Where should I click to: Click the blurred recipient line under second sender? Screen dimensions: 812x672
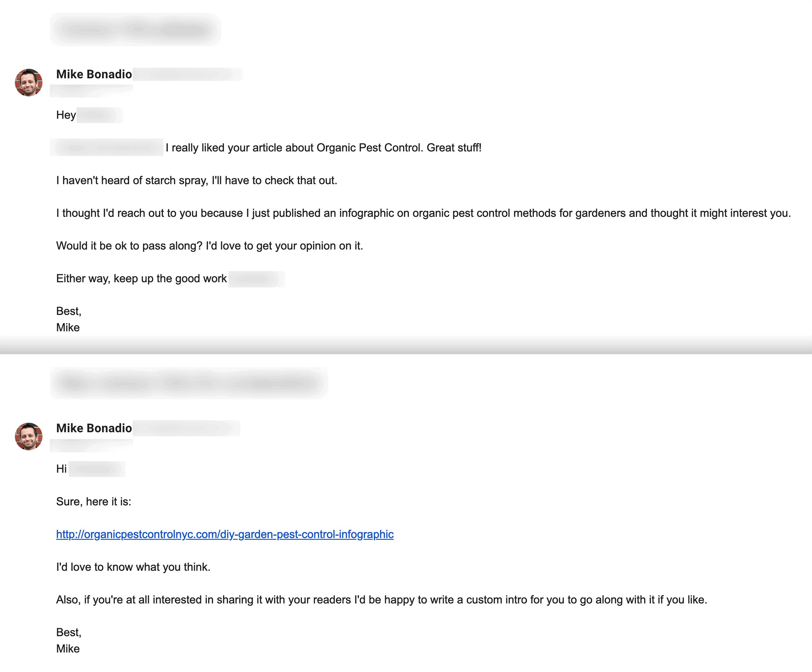91,446
